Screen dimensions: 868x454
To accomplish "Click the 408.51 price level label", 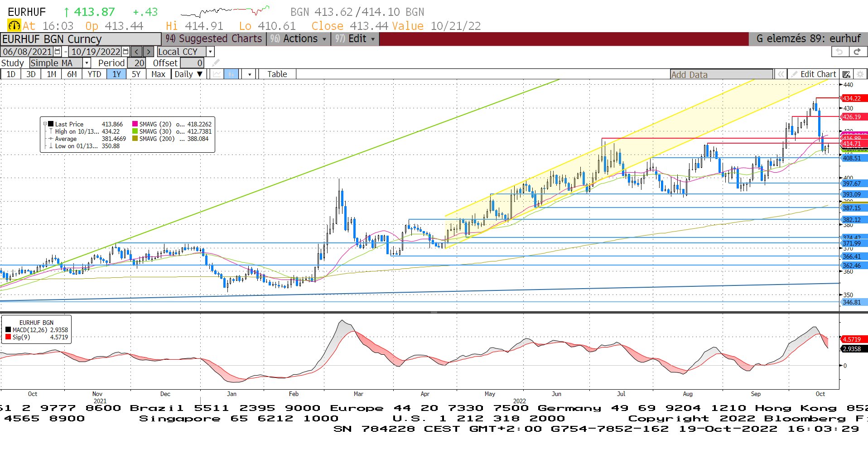I will tap(854, 158).
